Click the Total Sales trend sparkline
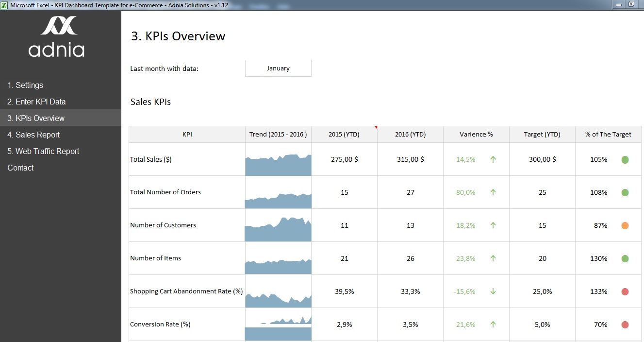Viewport: 644px width, 342px height. coord(278,165)
